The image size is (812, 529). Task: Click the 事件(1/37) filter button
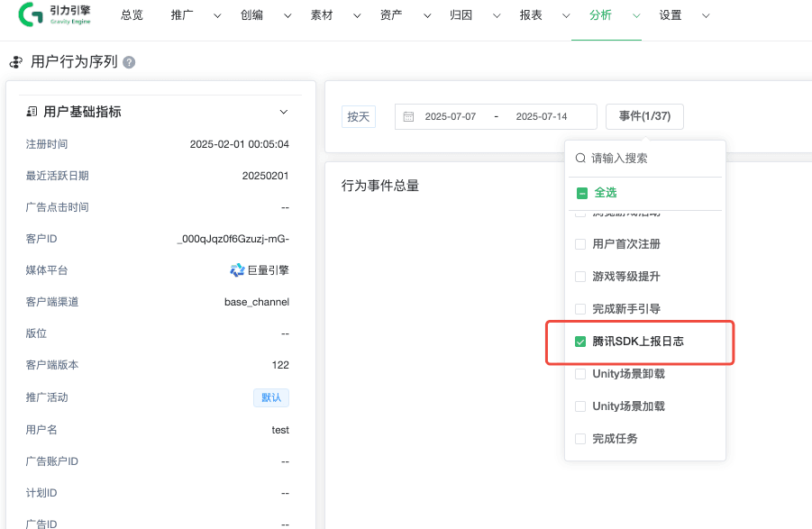644,116
